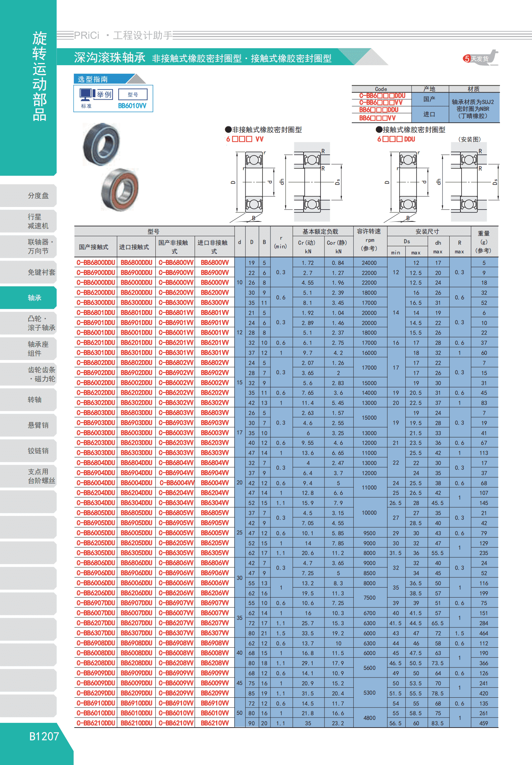Select the highlighted 轴承 side tab

point(28,297)
